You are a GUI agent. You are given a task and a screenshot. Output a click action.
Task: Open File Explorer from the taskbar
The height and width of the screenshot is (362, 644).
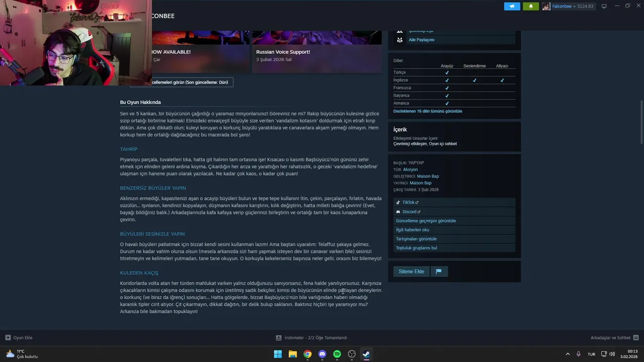[293, 354]
